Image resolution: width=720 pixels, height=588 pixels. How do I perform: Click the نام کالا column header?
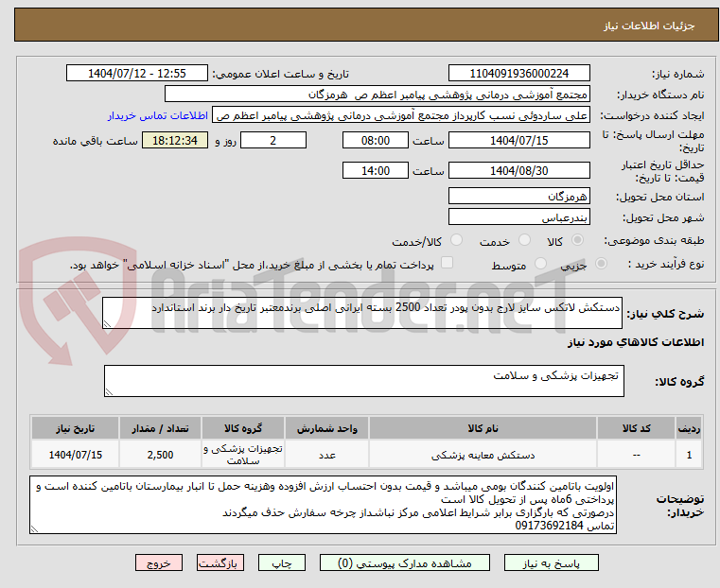coord(483,428)
